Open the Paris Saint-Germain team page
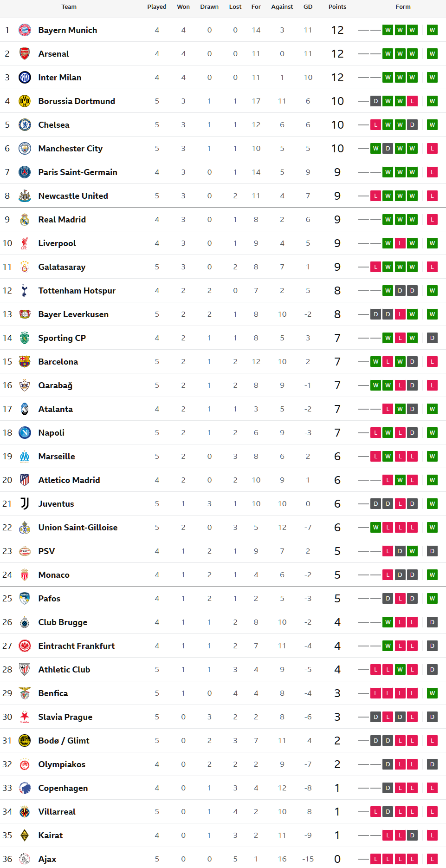 point(78,172)
